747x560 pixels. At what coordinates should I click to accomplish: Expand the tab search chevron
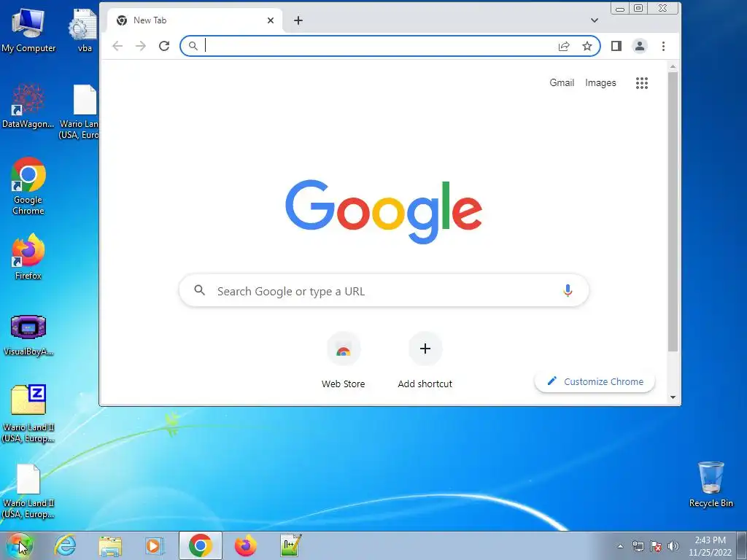594,20
